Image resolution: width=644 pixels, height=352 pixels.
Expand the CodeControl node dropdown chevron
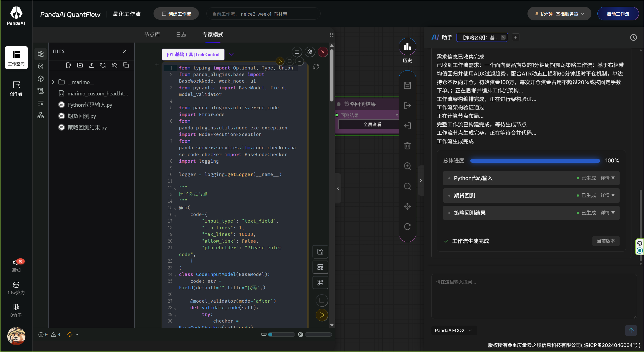coord(231,54)
